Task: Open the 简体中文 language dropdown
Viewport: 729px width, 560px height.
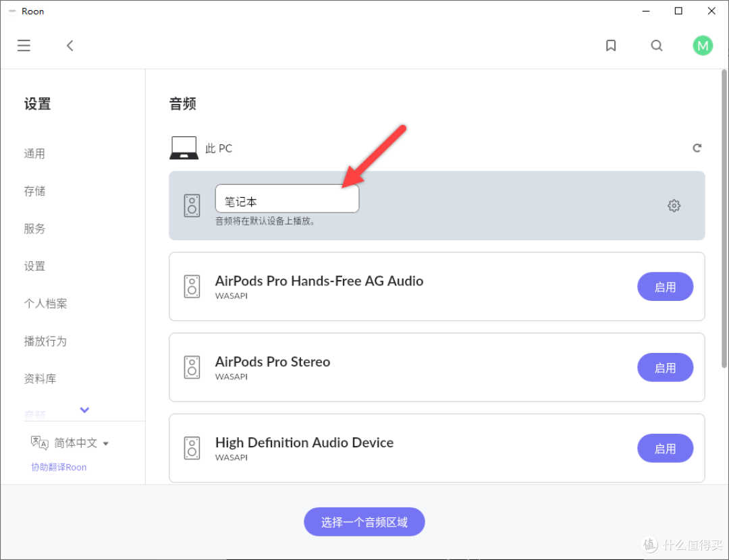Action: (81, 443)
